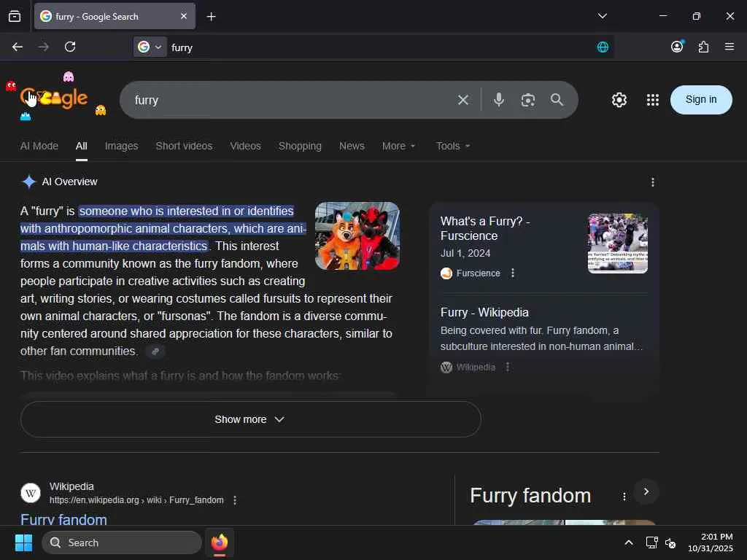The image size is (747, 560).
Task: Click the AI Overview sparkle icon
Action: (x=29, y=182)
